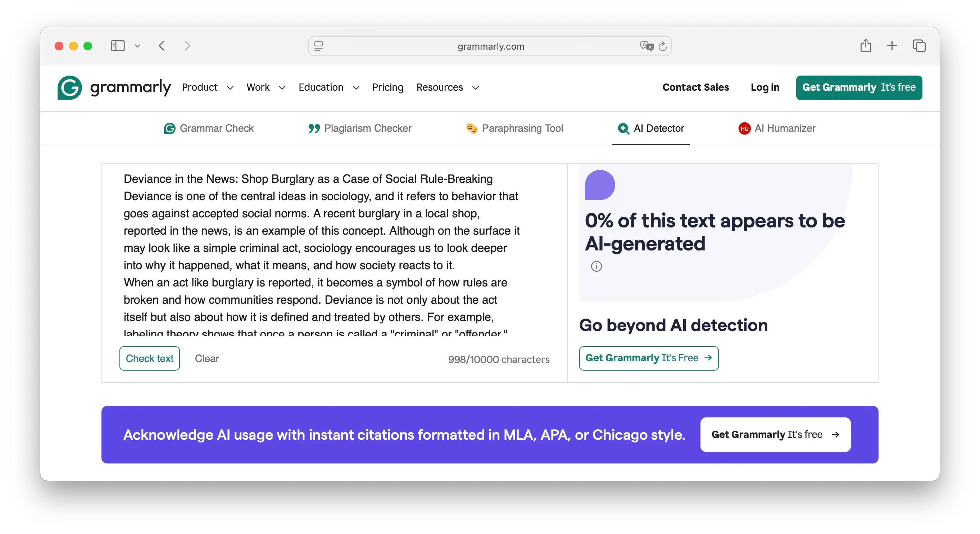
Task: Switch to the Plagiarism Checker tab
Action: 360,128
